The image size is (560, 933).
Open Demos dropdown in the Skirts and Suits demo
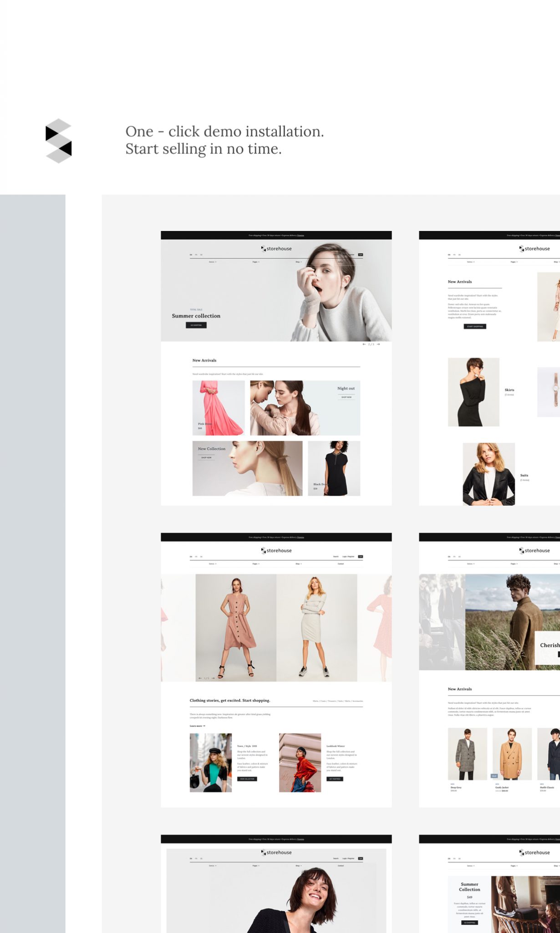(471, 262)
